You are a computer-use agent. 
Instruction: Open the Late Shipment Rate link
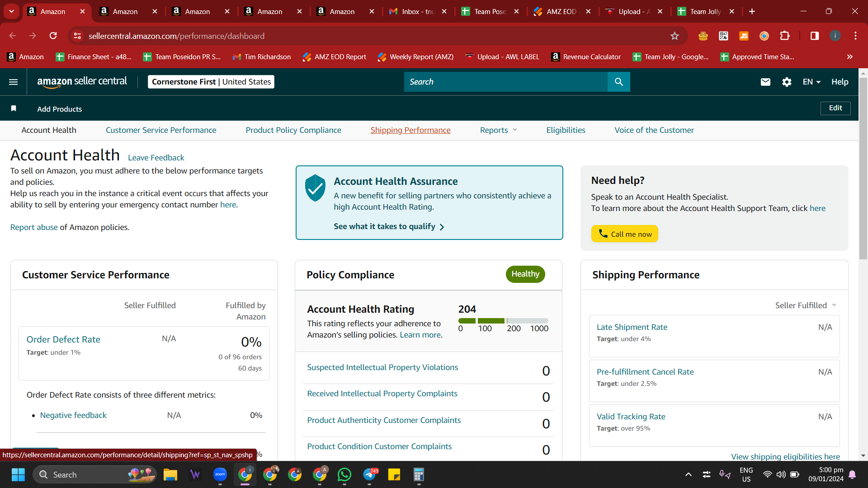(632, 327)
